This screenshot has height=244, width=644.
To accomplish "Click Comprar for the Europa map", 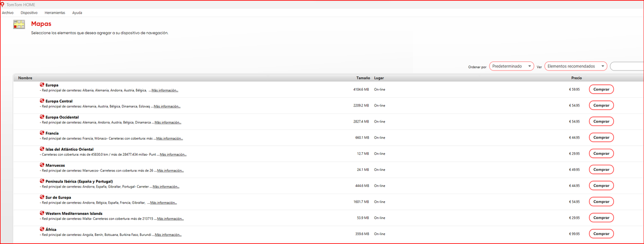I will coord(601,89).
